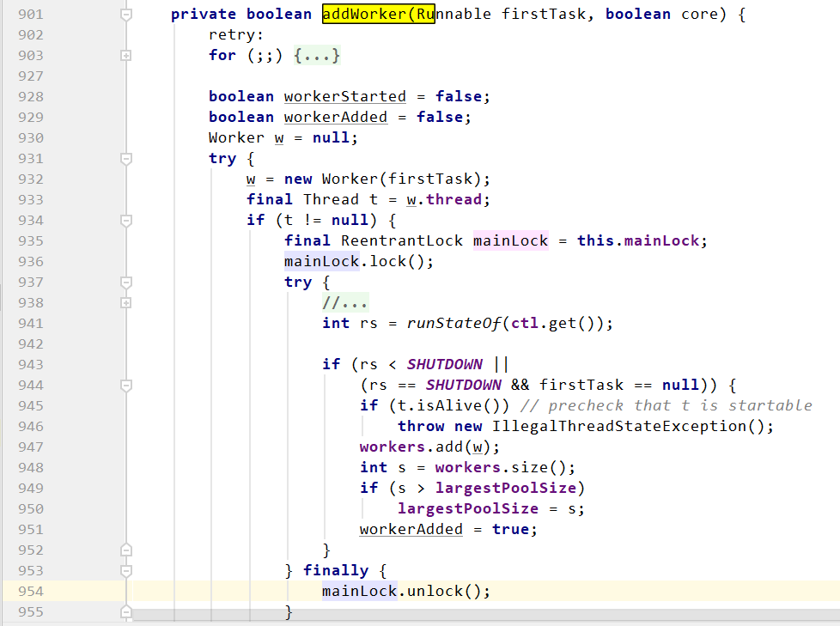Click 'workers.add(w)' on line 947
840x626 pixels.
(x=425, y=447)
